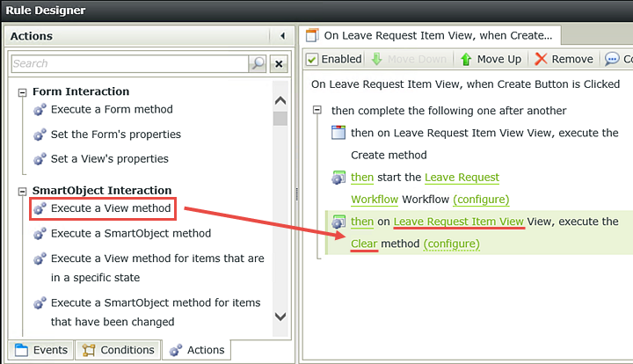The width and height of the screenshot is (633, 364).
Task: Click icon beside execute the Clear method action
Action: 338,222
